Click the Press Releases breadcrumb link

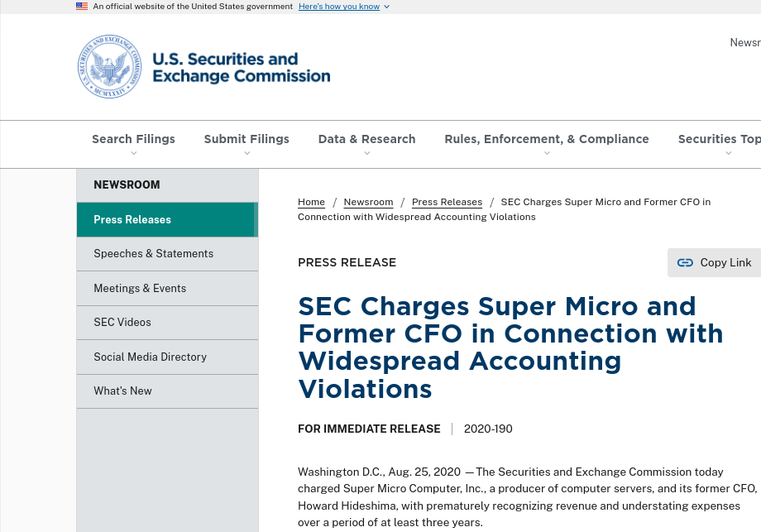coord(447,202)
